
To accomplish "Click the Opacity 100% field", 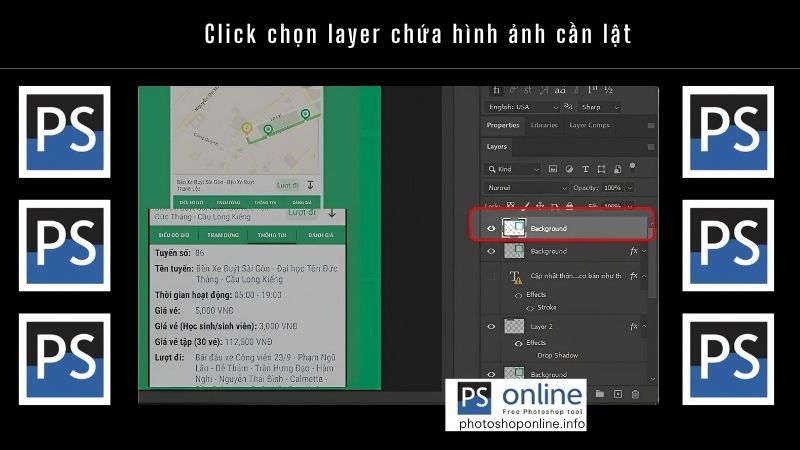I will [x=612, y=188].
